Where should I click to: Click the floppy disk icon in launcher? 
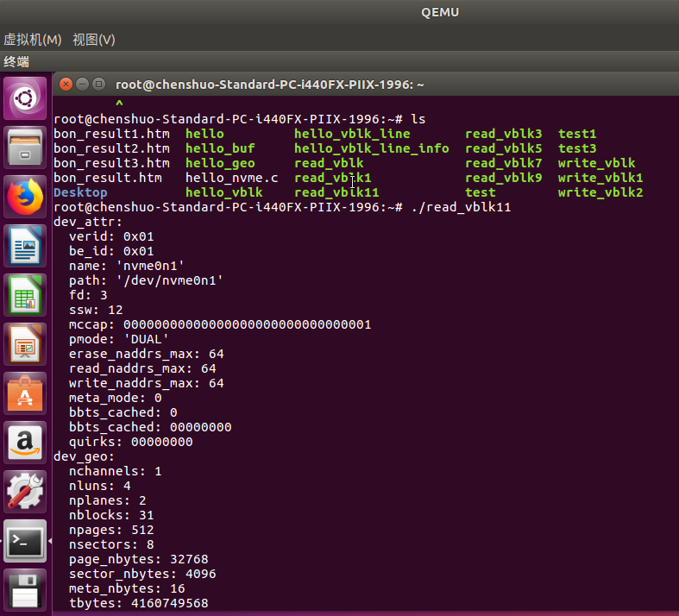[x=25, y=591]
